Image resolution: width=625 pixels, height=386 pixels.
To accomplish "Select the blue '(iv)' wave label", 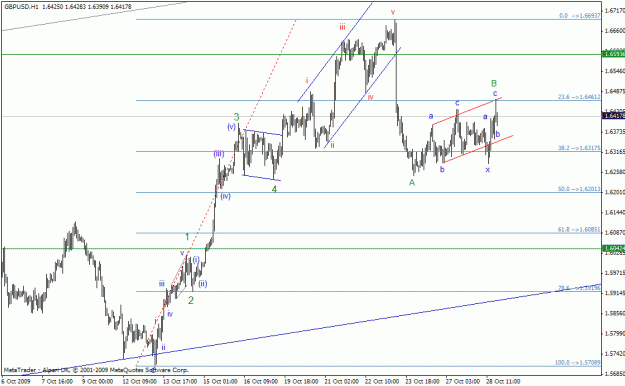I will click(226, 196).
